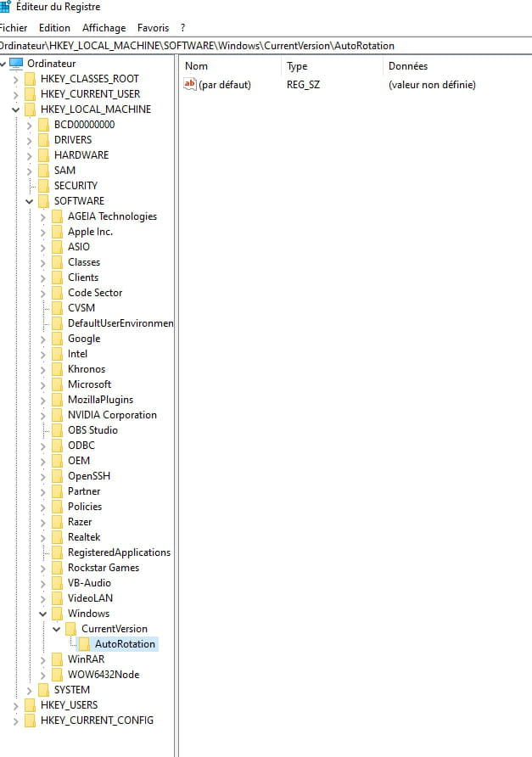Select the VB-Audio key
Screen dimensions: 532x757
89,583
